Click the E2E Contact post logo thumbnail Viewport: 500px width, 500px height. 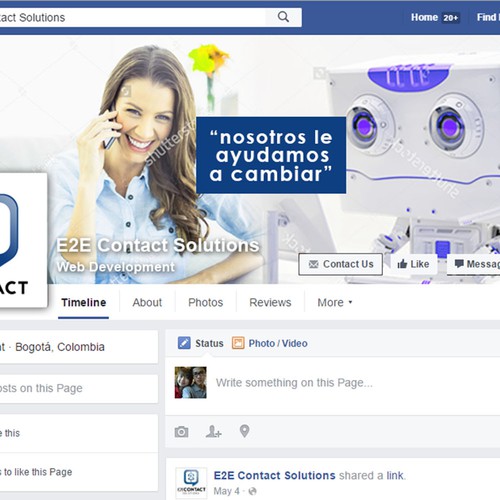(x=191, y=483)
